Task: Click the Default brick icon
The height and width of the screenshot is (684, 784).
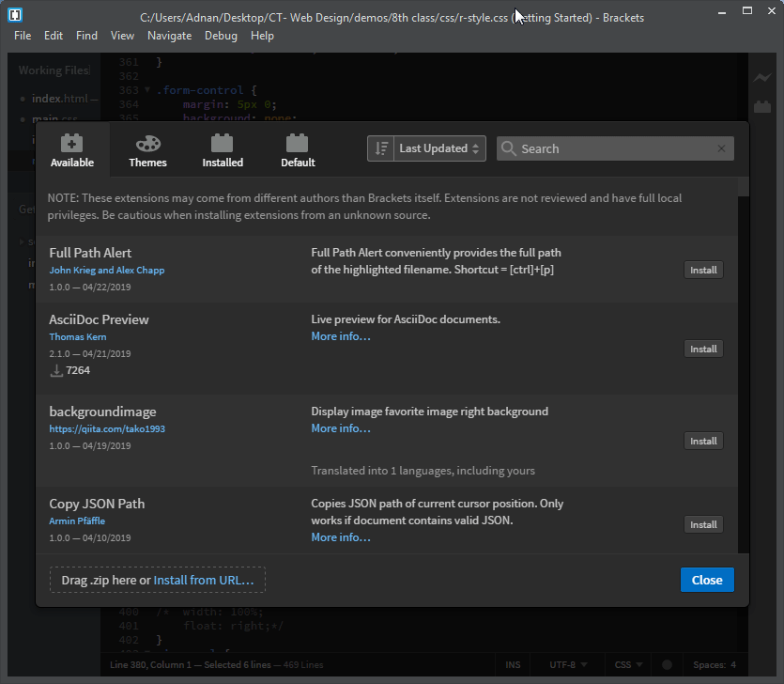Action: pyautogui.click(x=297, y=143)
